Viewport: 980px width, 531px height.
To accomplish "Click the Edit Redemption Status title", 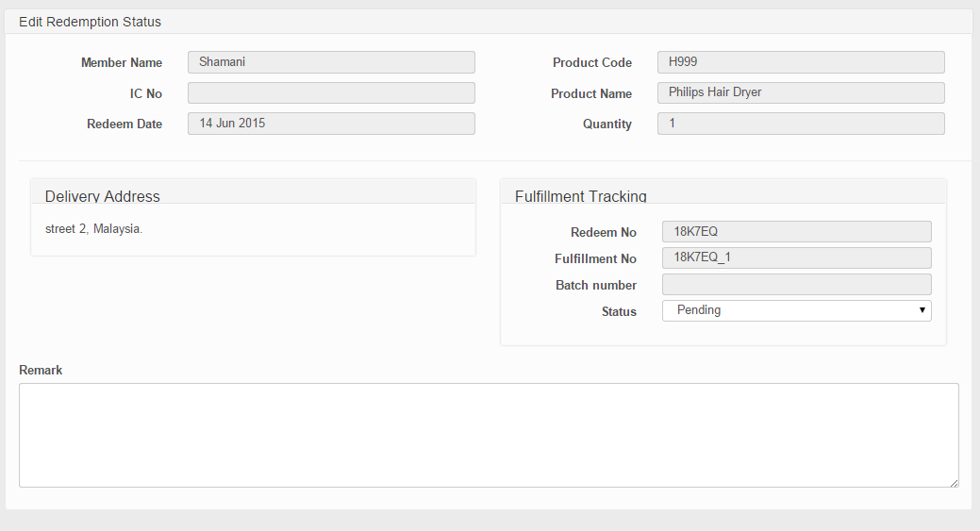I will (90, 22).
